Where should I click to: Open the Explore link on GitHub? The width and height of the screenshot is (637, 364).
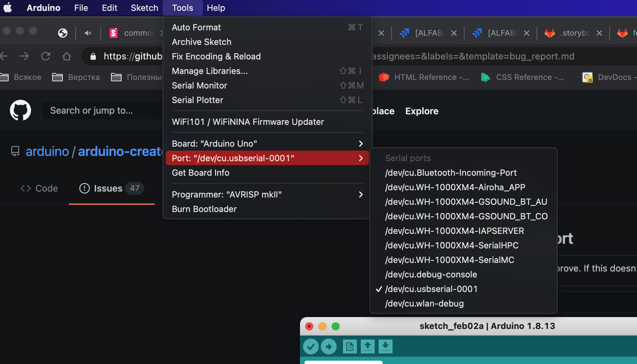pos(422,111)
